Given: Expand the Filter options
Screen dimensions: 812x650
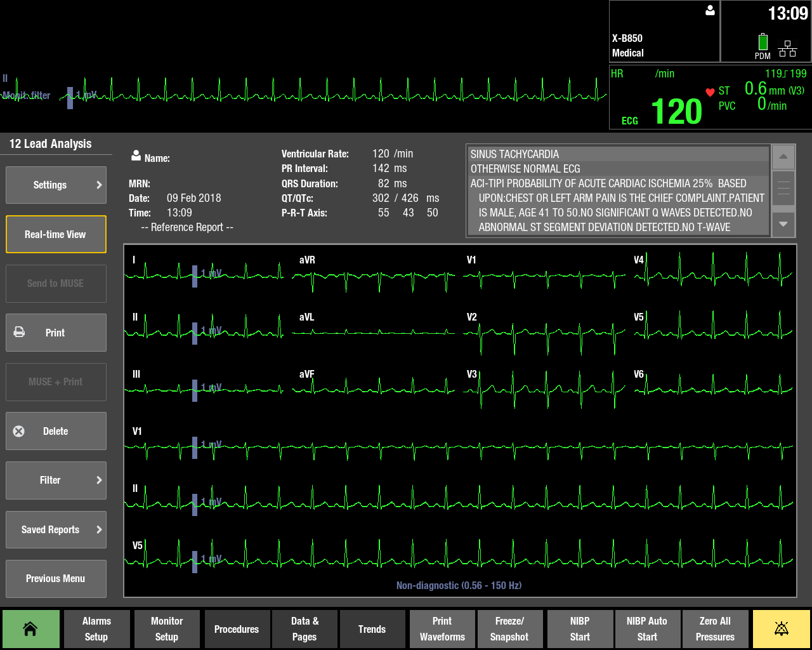Looking at the screenshot, I should click(56, 481).
